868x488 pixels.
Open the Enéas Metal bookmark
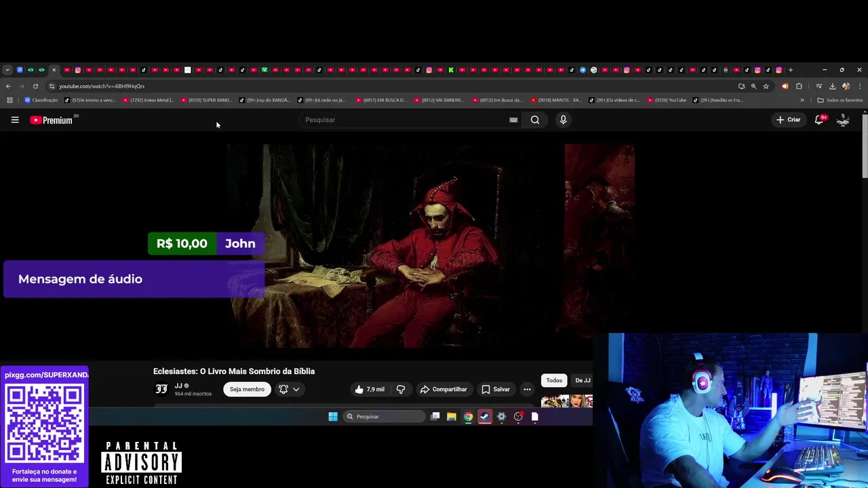[x=149, y=100]
